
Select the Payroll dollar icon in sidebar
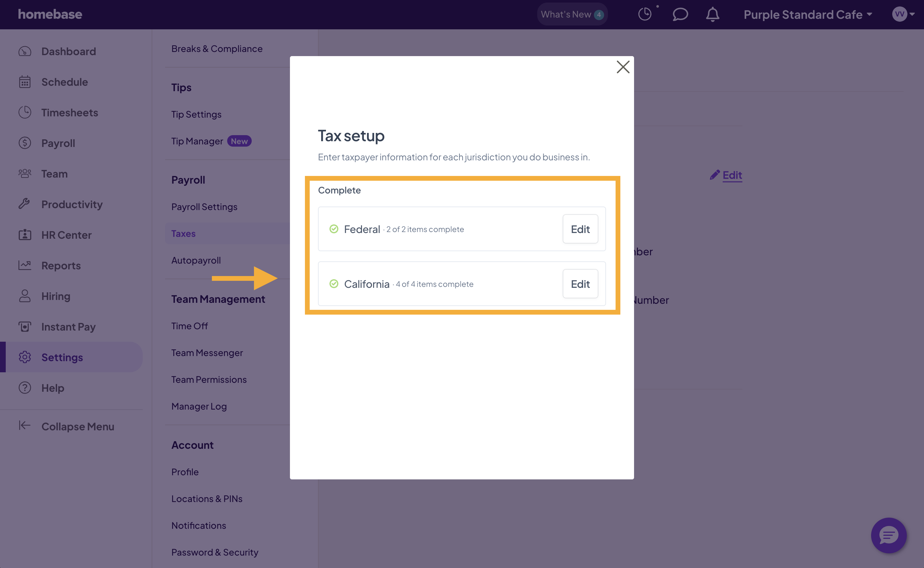25,143
